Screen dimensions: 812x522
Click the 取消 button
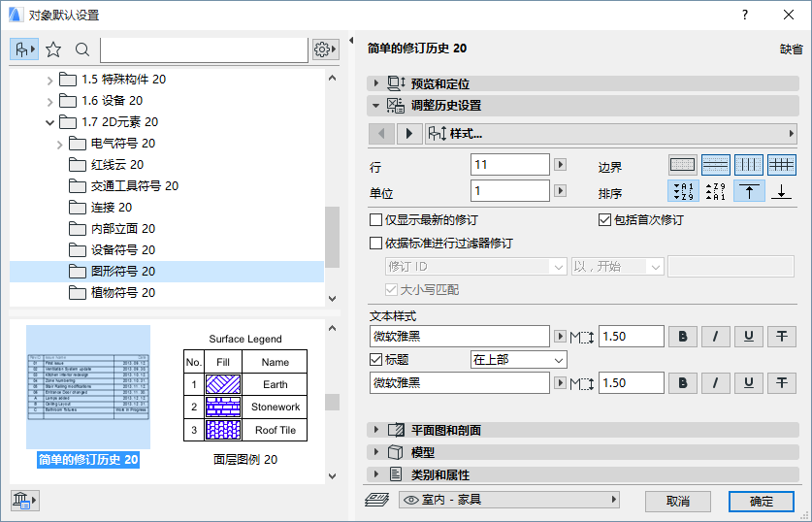[x=678, y=501]
